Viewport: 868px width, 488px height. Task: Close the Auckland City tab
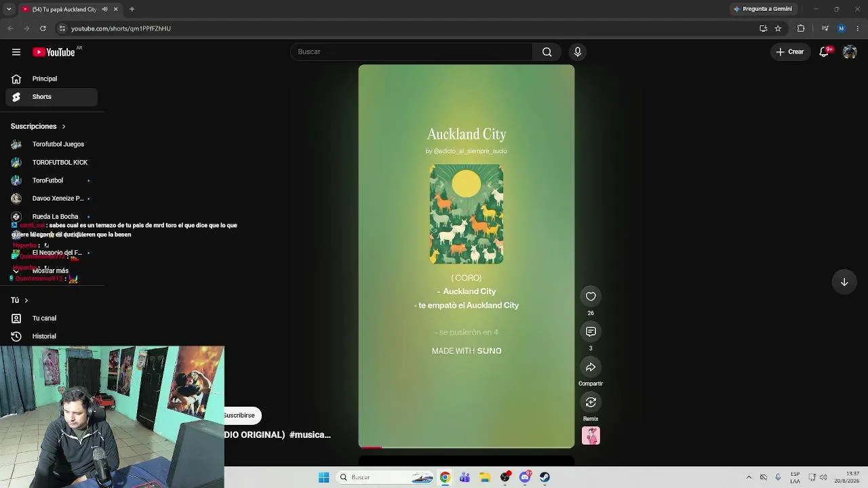click(x=116, y=9)
